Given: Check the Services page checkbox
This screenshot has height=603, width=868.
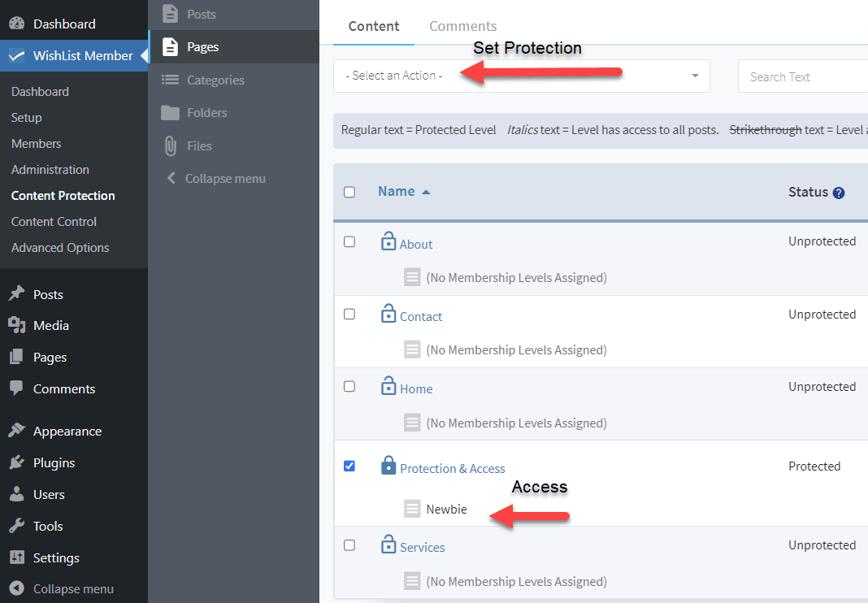Looking at the screenshot, I should pyautogui.click(x=349, y=545).
